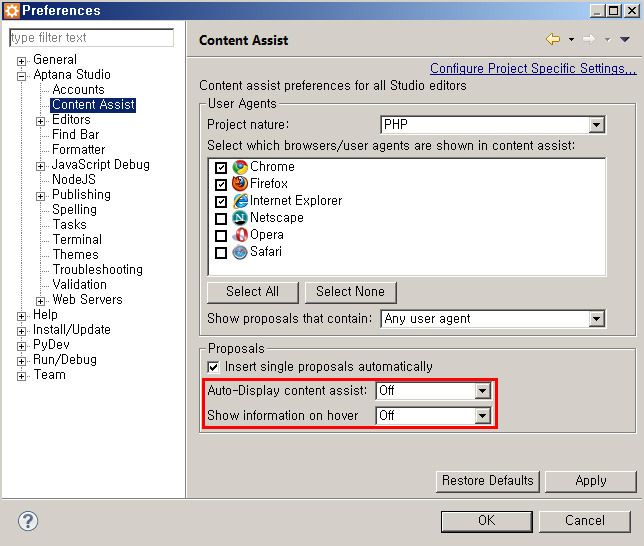Uncheck the Internet Explorer checkbox

221,202
